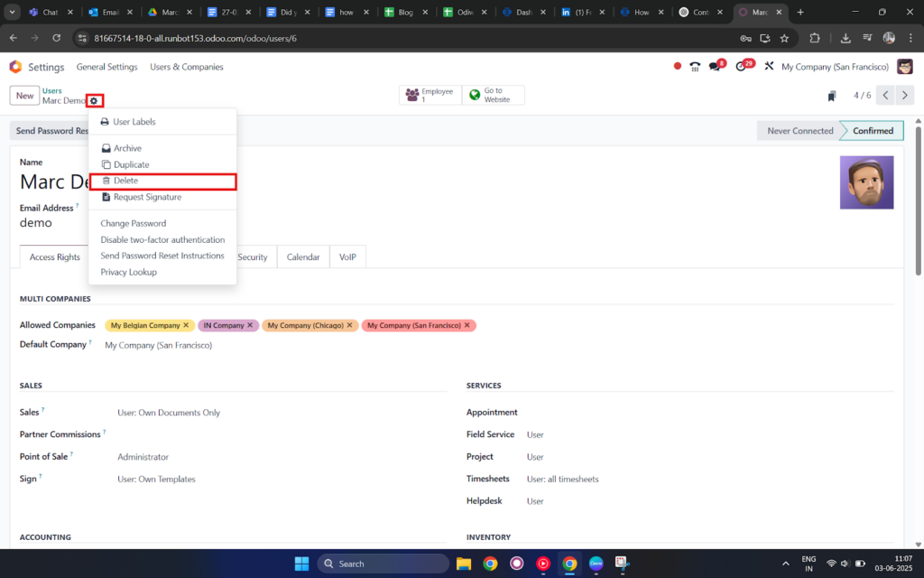Select User Labels from the actions menu
This screenshot has height=578, width=924.
(162, 122)
